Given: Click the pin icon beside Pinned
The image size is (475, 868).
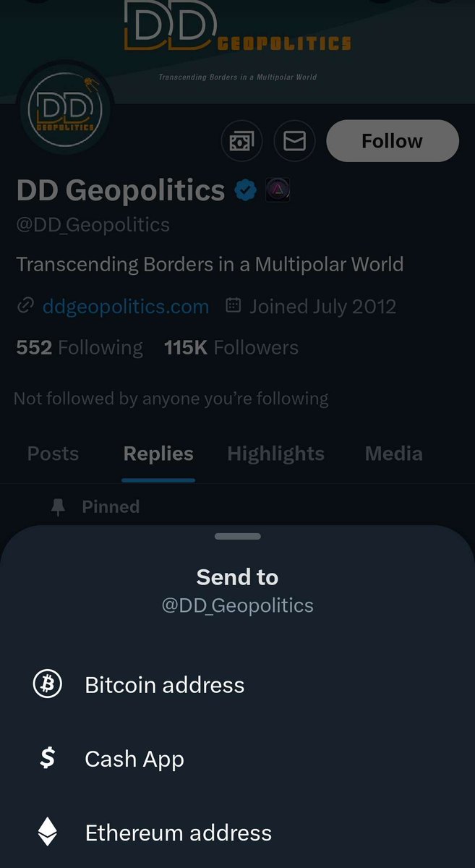Looking at the screenshot, I should point(58,507).
